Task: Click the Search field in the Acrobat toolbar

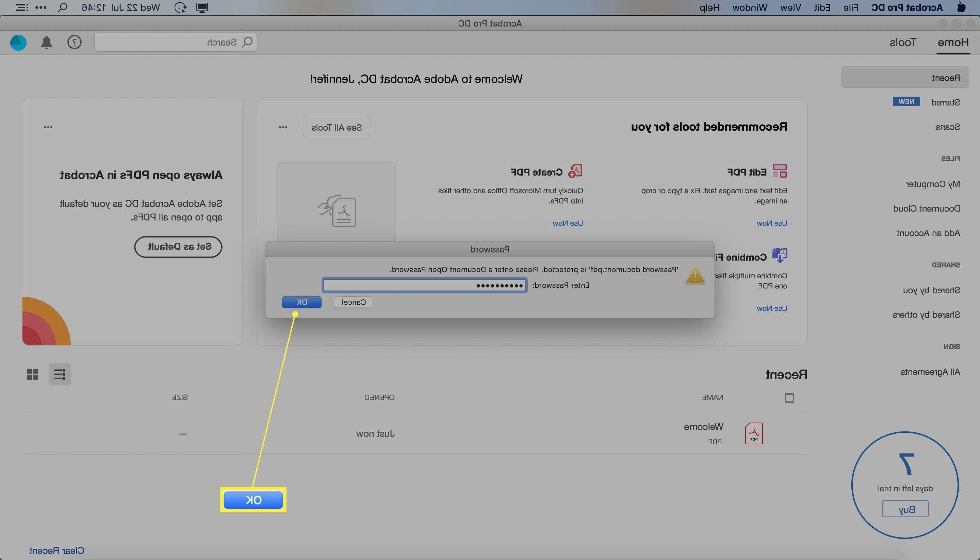Action: [x=175, y=42]
